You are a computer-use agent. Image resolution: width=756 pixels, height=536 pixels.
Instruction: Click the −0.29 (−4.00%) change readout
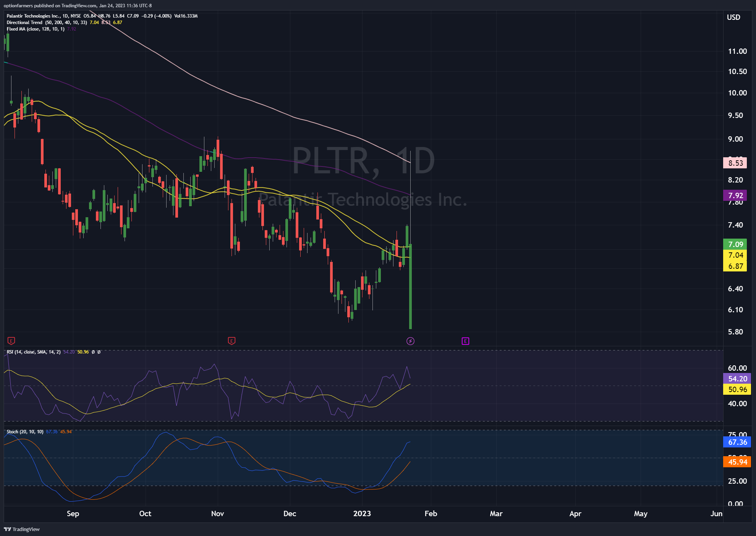[156, 16]
